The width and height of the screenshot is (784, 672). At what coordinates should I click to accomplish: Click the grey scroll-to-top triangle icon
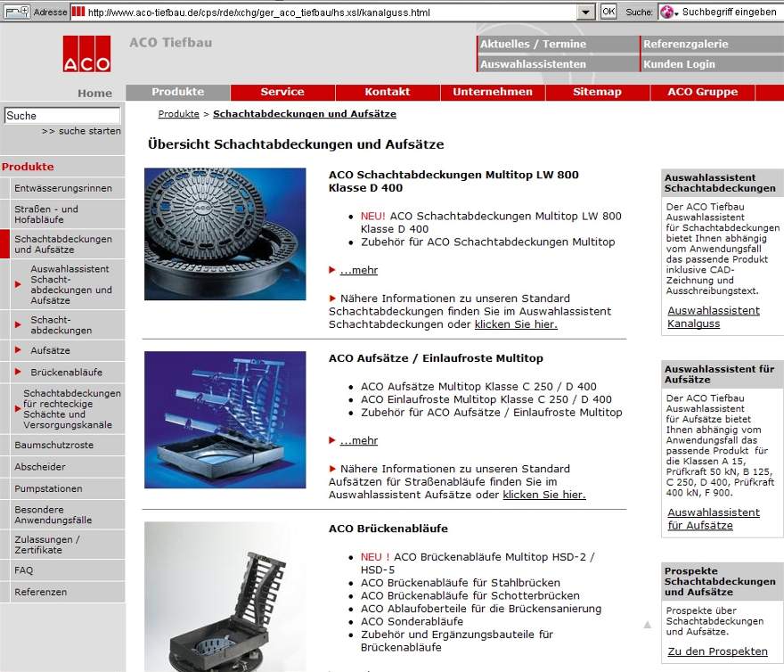648,625
